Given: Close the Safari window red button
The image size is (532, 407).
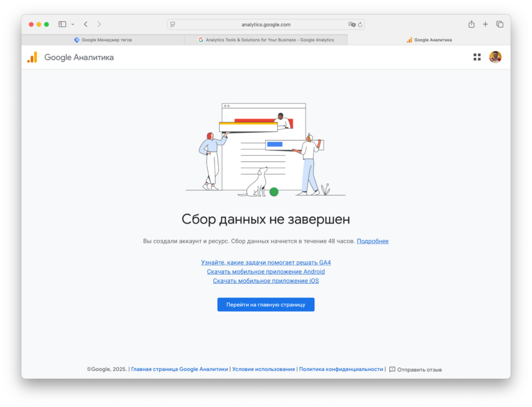Looking at the screenshot, I should 31,24.
